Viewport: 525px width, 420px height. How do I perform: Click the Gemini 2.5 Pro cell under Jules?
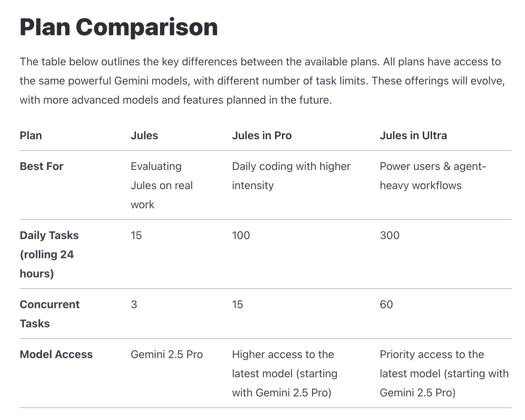(167, 354)
